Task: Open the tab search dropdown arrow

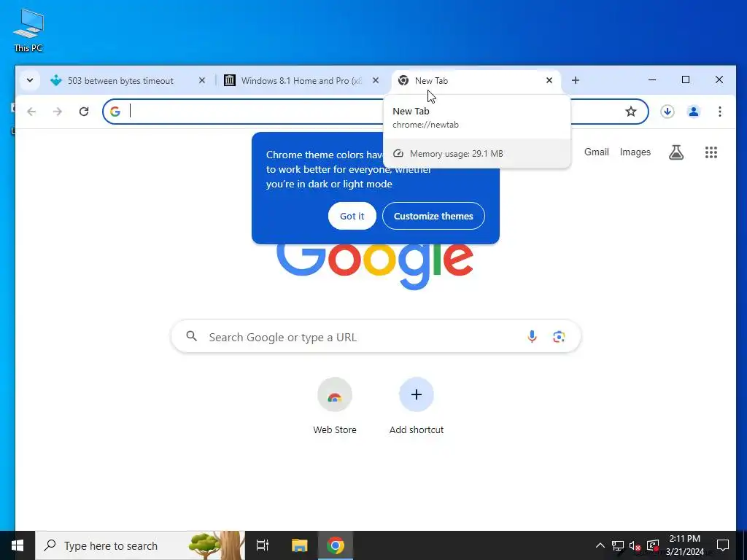Action: pyautogui.click(x=29, y=80)
